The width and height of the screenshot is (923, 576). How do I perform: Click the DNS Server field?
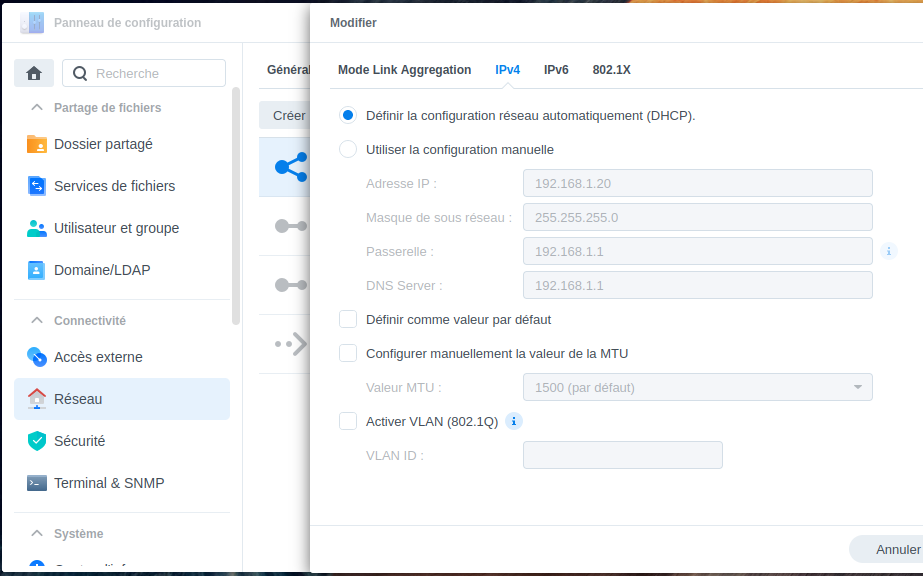698,285
